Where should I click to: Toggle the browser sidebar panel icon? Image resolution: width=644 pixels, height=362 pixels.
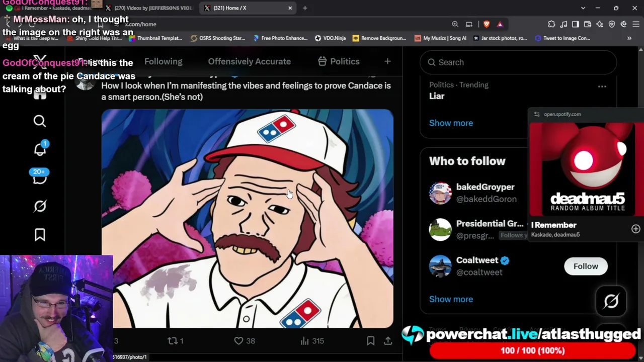point(576,24)
